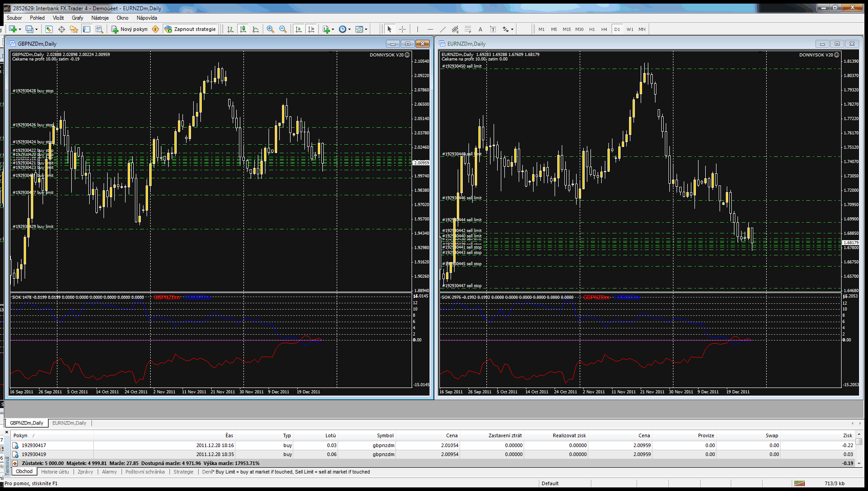This screenshot has width=868, height=491.
Task: Switch to the EURNZDm,Daily chart tab
Action: coord(69,423)
